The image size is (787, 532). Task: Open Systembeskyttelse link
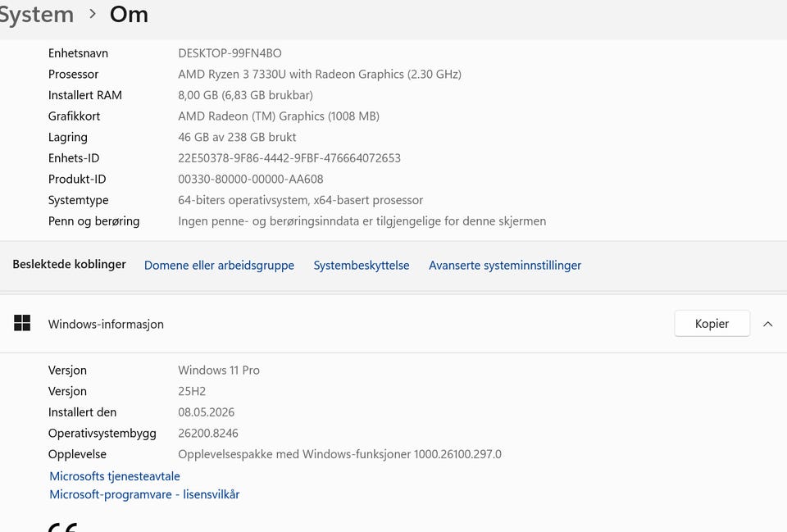click(361, 265)
